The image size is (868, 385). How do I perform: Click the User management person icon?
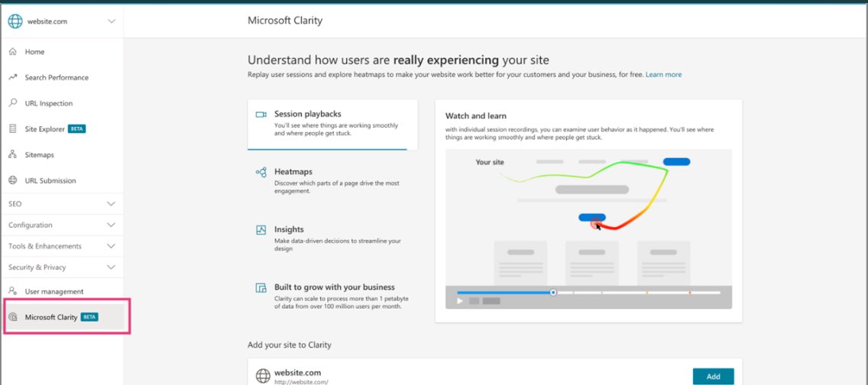[13, 291]
